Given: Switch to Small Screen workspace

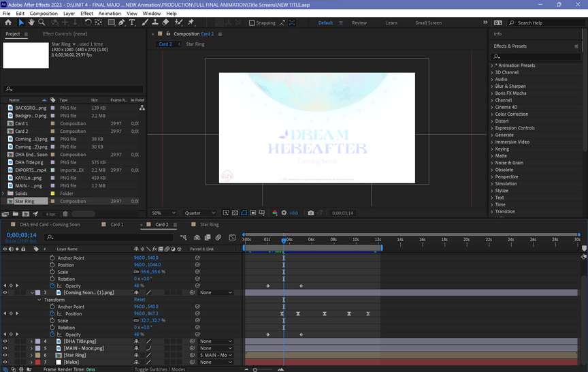Looking at the screenshot, I should point(428,23).
